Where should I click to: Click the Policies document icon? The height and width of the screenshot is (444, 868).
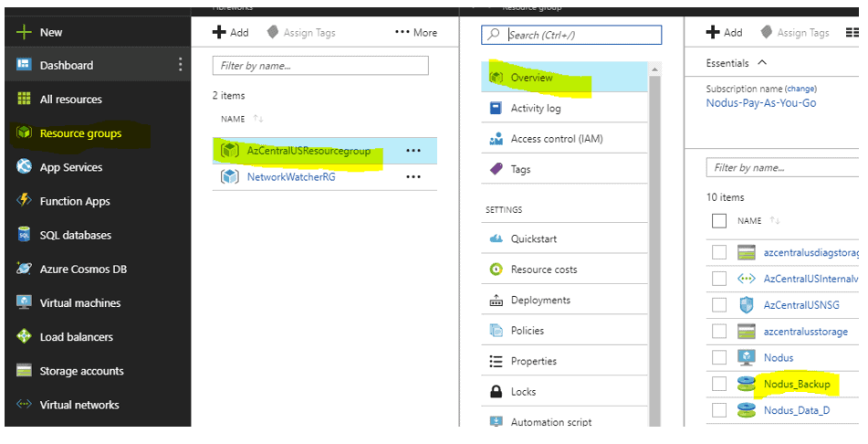tap(496, 331)
